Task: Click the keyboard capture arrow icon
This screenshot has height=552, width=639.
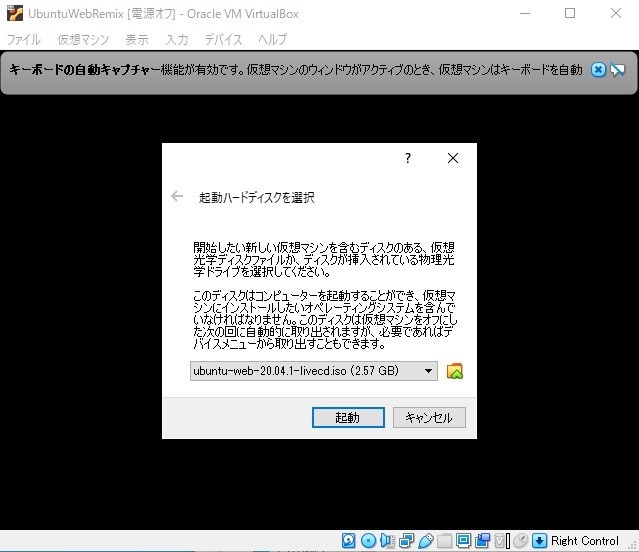Action: (x=539, y=541)
